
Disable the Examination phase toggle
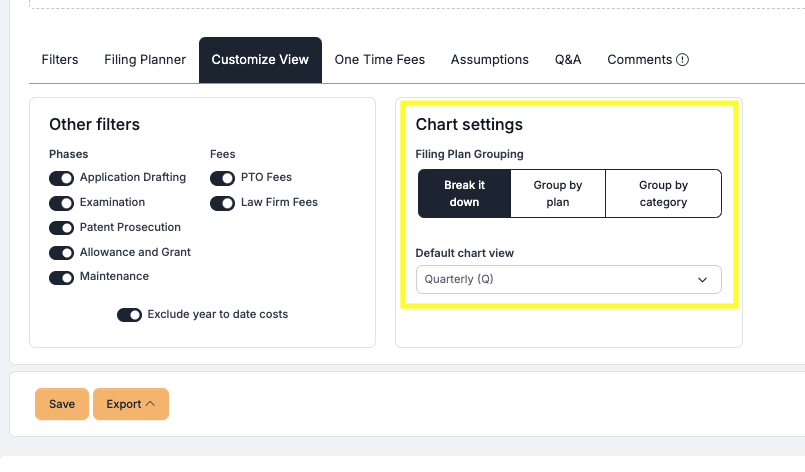click(x=62, y=203)
